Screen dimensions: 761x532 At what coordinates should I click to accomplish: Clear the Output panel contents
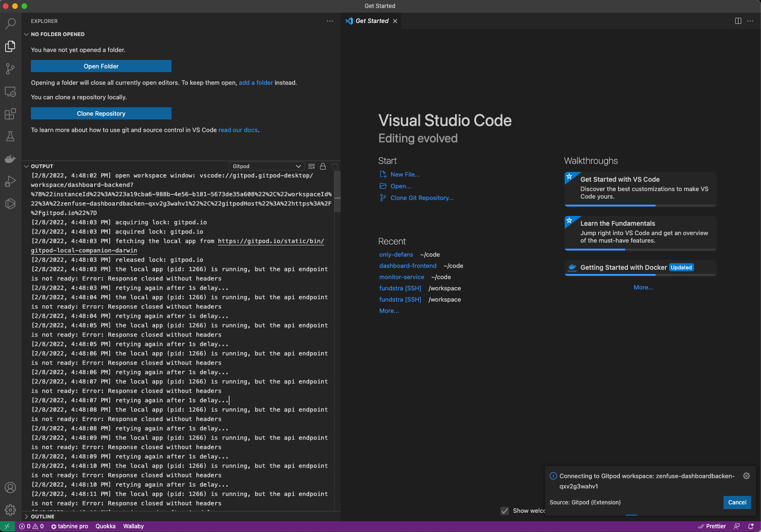pos(312,166)
